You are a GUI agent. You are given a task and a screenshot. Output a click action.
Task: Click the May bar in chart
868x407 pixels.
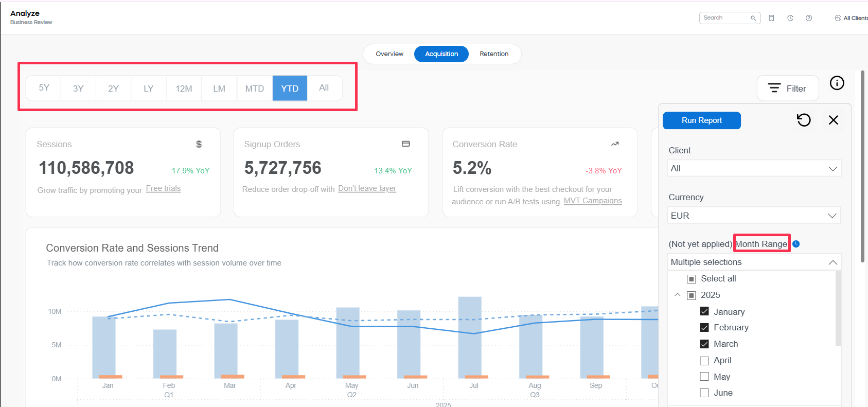tap(348, 343)
